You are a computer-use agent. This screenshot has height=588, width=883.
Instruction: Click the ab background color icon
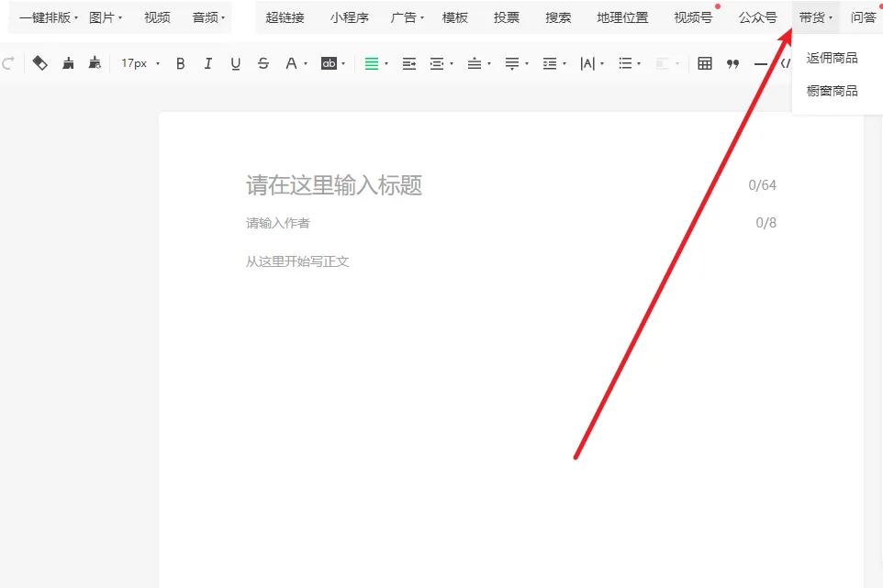(x=329, y=63)
